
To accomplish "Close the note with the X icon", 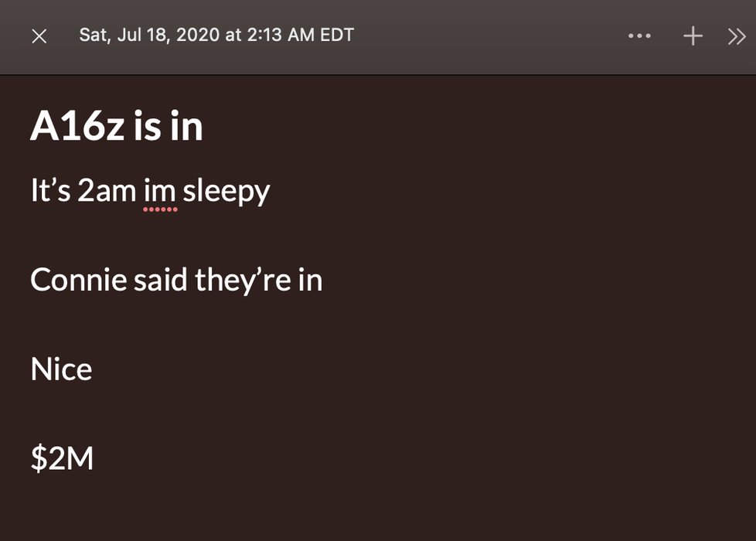I will [39, 36].
